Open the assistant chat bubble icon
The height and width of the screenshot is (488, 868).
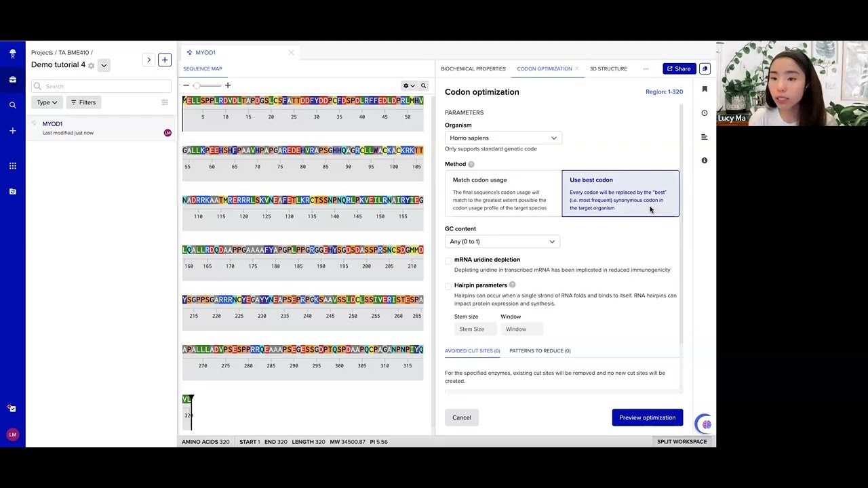coord(705,424)
